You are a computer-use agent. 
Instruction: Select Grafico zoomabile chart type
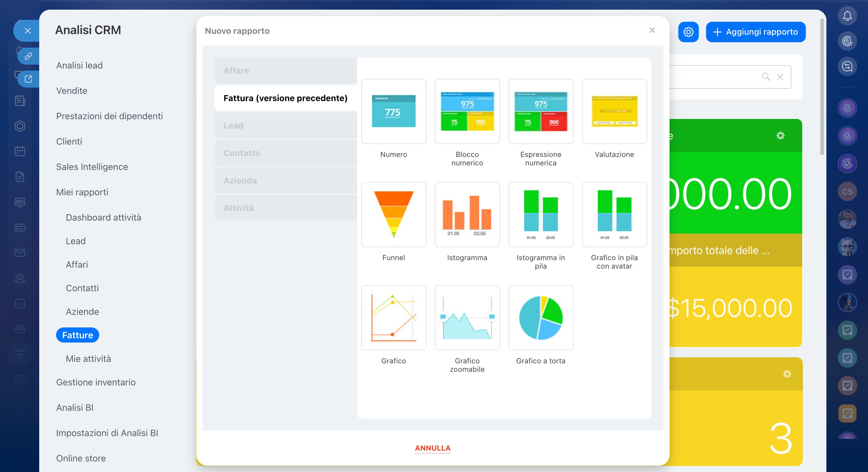pyautogui.click(x=467, y=317)
